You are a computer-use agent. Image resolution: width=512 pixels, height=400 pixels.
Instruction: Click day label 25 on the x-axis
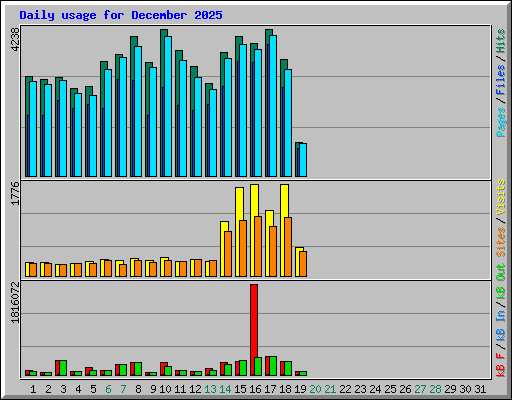[x=390, y=389]
